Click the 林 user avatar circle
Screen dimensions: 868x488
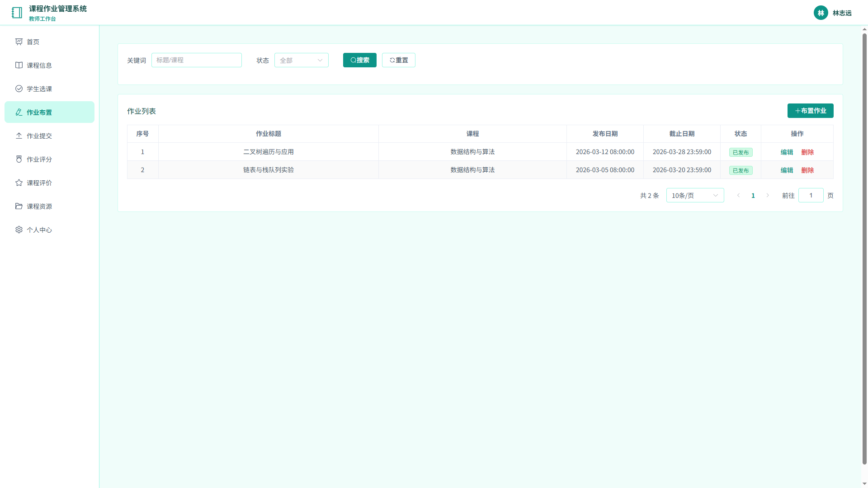pyautogui.click(x=821, y=13)
